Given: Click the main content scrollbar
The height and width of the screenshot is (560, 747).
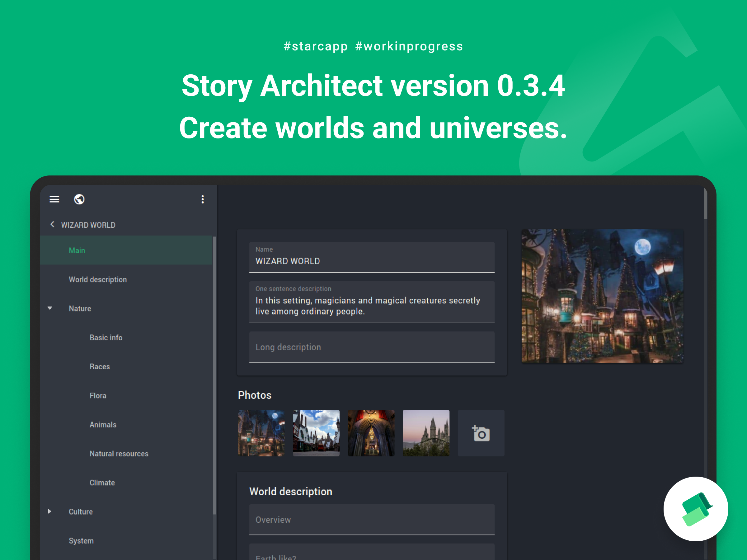Looking at the screenshot, I should [706, 203].
